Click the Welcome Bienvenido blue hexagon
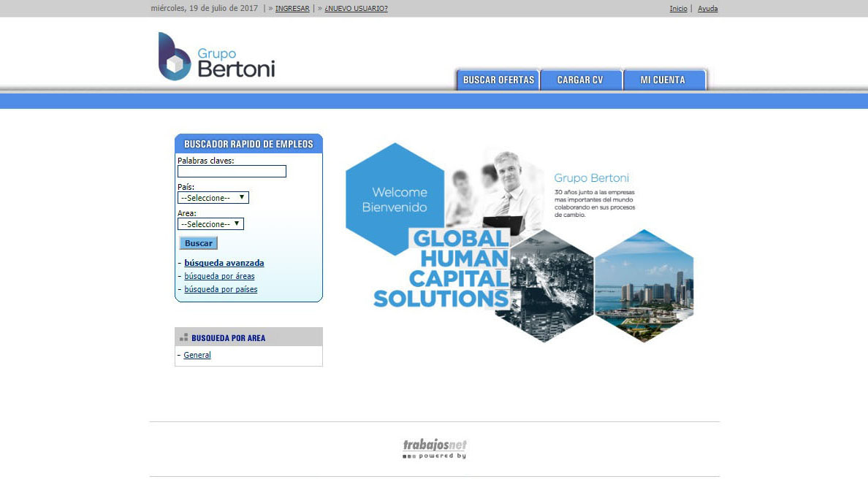The width and height of the screenshot is (868, 490). click(x=395, y=199)
